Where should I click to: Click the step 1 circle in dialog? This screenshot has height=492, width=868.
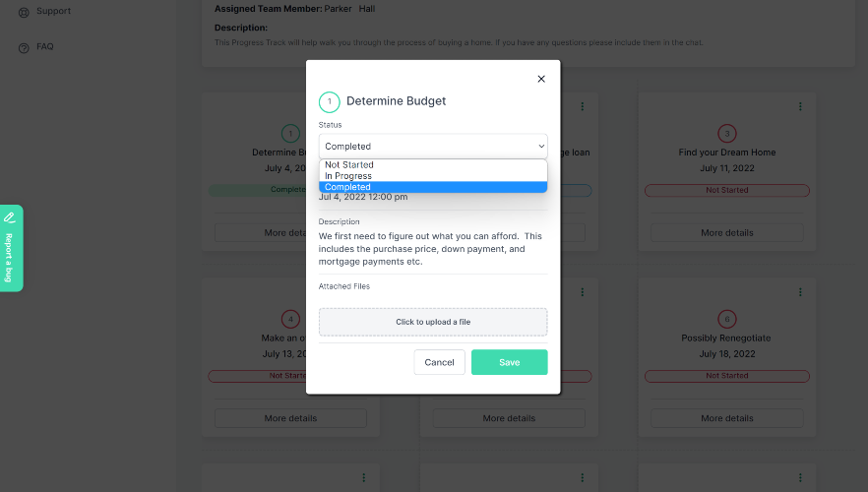[329, 101]
